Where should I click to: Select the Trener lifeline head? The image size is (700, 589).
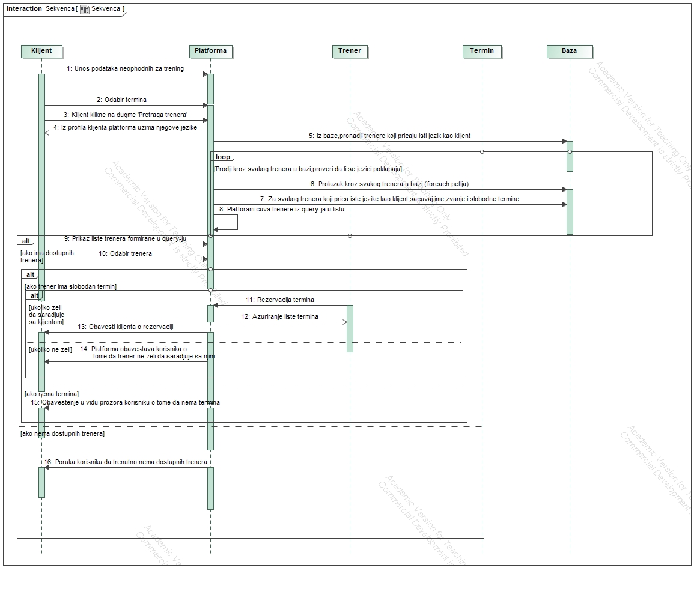point(350,51)
